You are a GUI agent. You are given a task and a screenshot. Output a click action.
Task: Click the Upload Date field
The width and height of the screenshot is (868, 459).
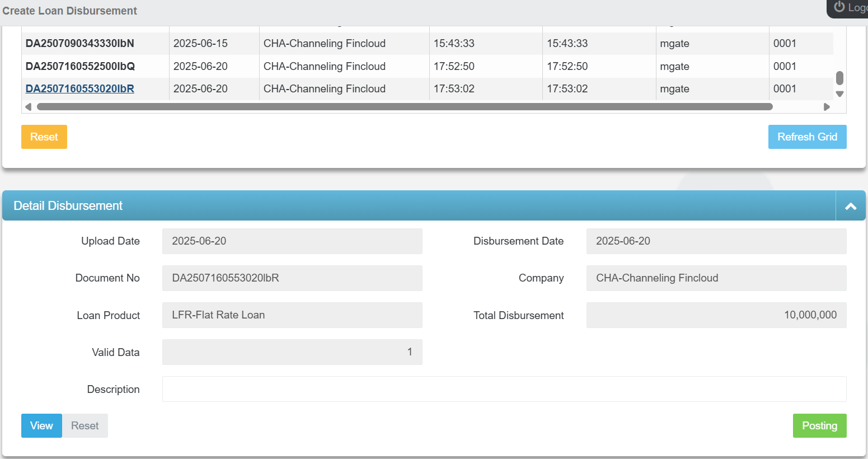pos(292,241)
